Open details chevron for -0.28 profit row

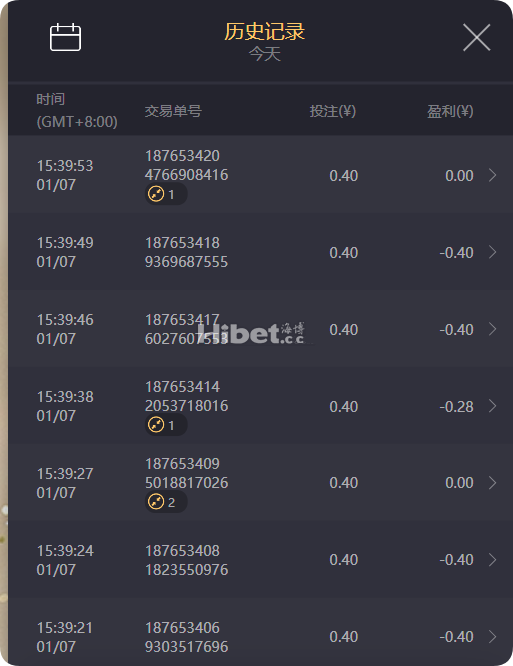pyautogui.click(x=493, y=406)
